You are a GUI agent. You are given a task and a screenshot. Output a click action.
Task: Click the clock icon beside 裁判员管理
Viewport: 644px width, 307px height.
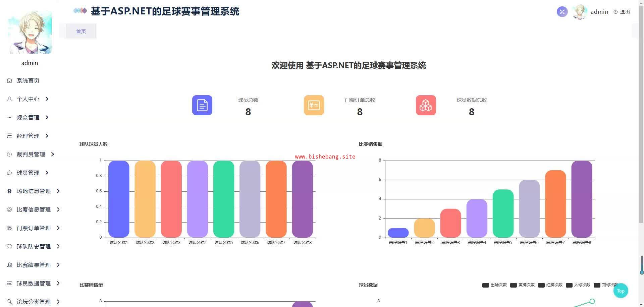click(9, 154)
